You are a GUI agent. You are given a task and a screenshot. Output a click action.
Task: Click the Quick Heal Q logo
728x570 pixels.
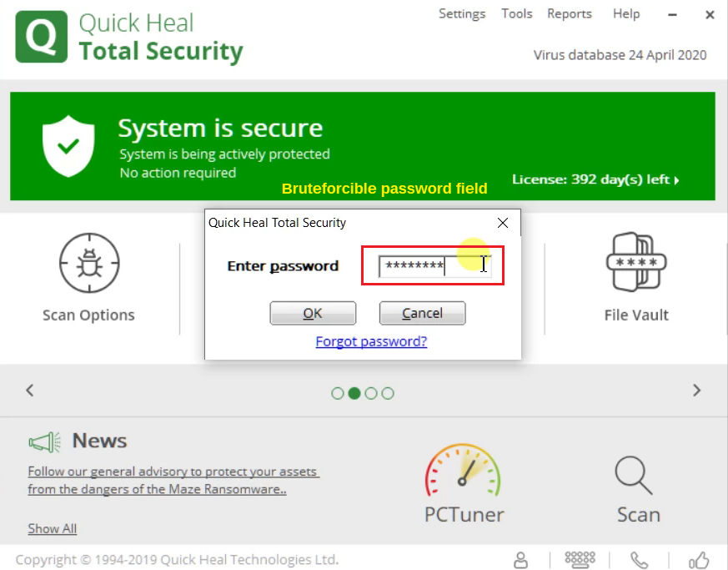pyautogui.click(x=41, y=38)
